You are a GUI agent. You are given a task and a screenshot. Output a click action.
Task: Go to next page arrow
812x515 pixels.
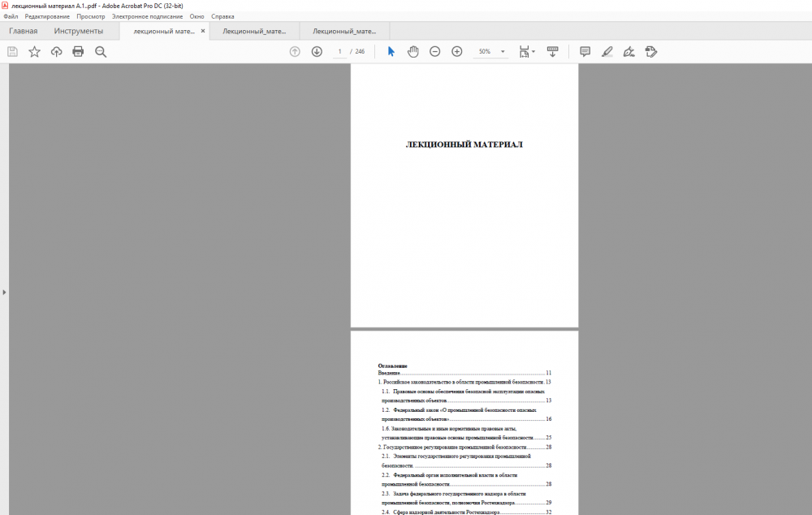317,52
